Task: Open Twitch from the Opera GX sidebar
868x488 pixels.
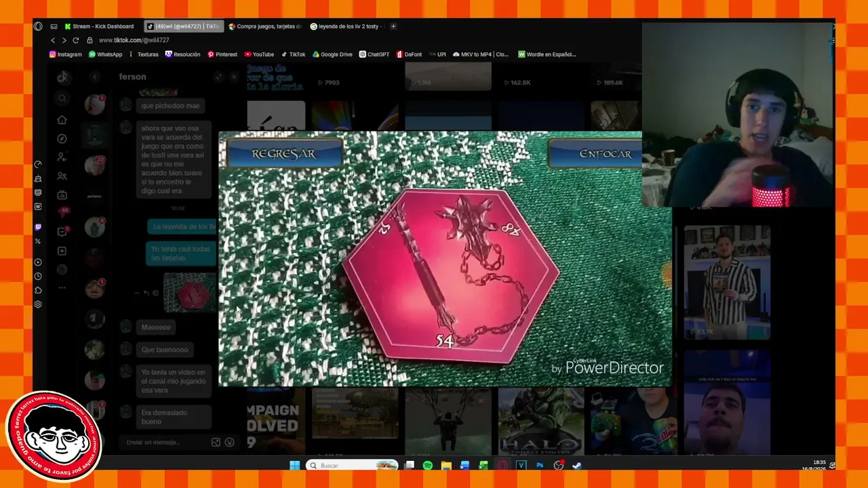Action: pyautogui.click(x=38, y=227)
